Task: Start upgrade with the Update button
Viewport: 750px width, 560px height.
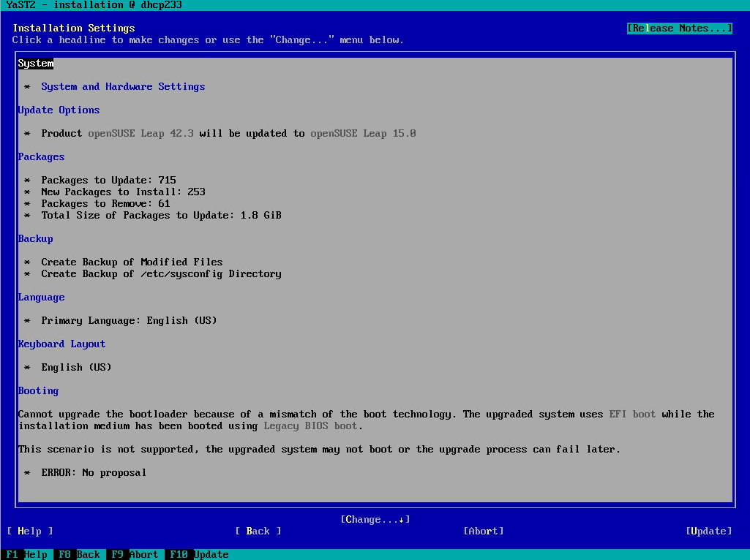Action: click(708, 531)
